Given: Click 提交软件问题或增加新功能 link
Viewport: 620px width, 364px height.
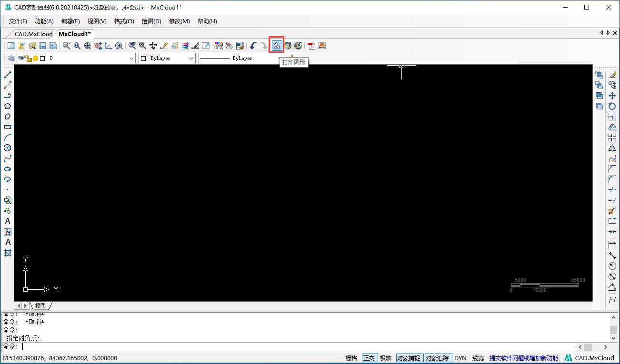Looking at the screenshot, I should point(523,358).
